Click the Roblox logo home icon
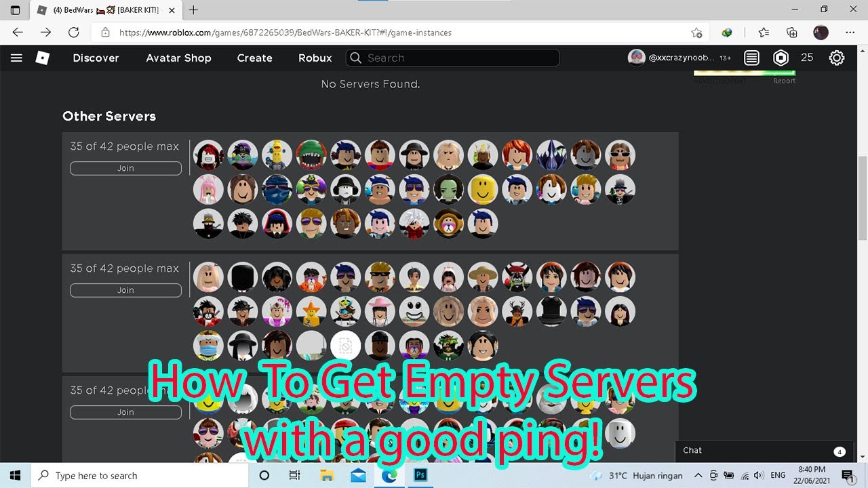 tap(43, 58)
